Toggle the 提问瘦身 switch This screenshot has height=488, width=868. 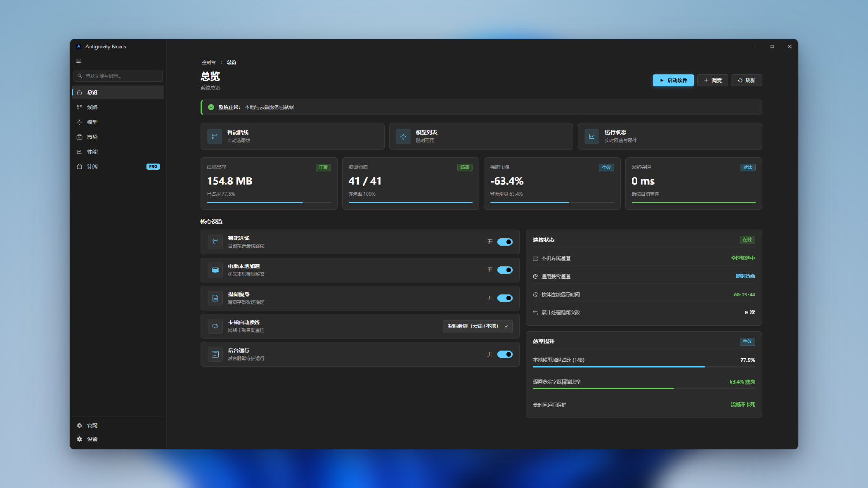505,298
